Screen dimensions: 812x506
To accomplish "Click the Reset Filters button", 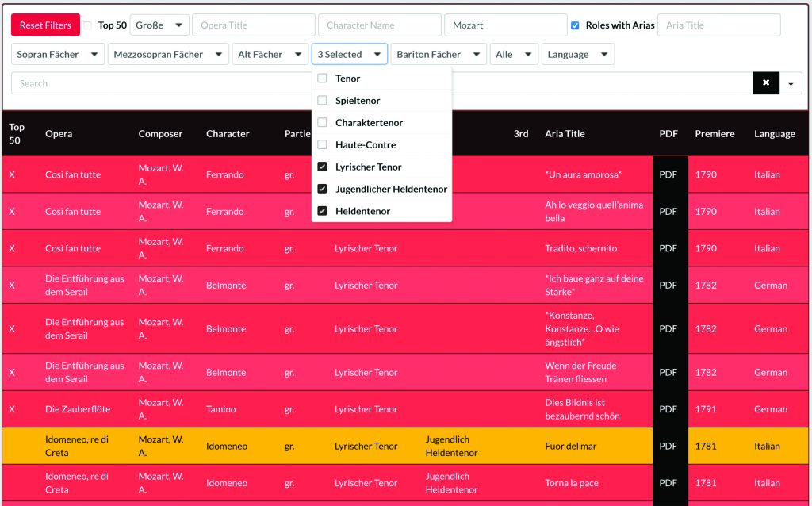I will [x=45, y=25].
